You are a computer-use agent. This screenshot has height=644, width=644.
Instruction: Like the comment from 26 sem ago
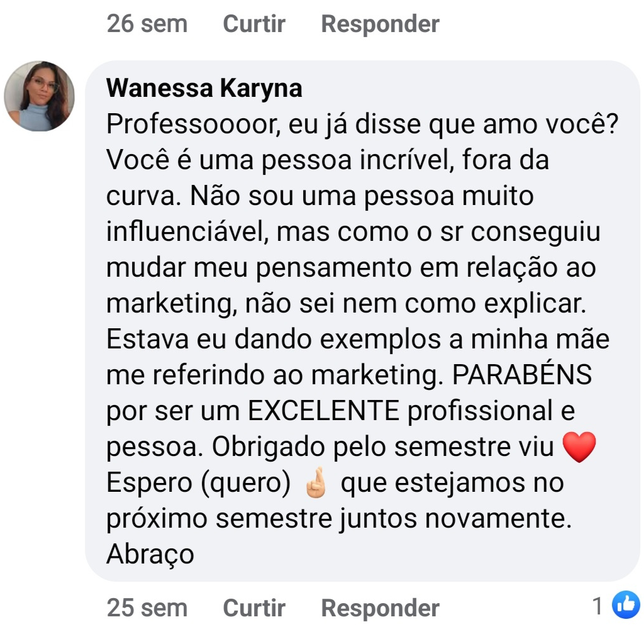tap(254, 24)
